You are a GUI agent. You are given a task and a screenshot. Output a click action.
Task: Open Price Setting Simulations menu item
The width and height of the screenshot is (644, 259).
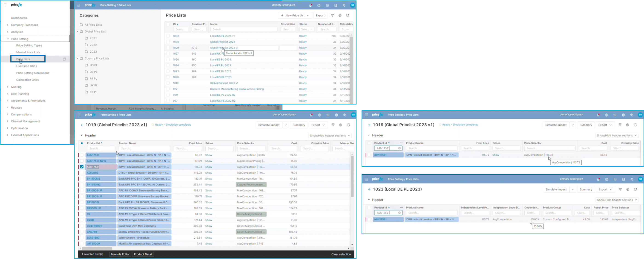click(33, 73)
